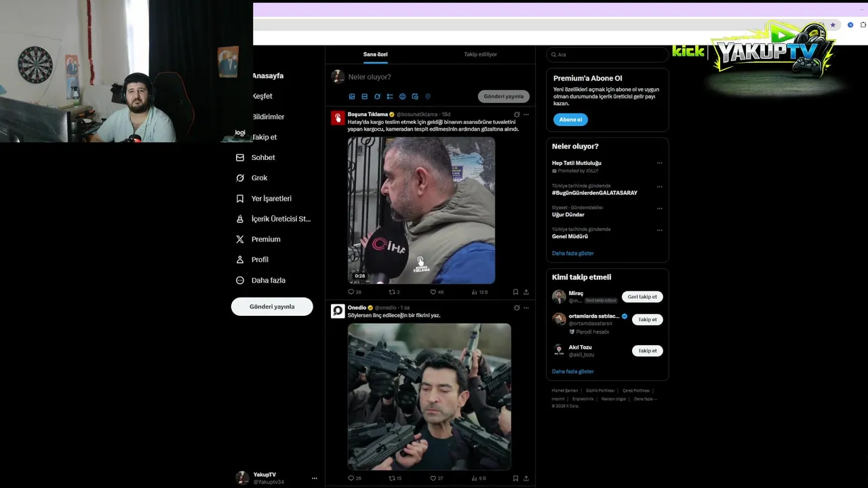868x488 pixels.
Task: Open the Onedio post image
Action: click(x=429, y=396)
